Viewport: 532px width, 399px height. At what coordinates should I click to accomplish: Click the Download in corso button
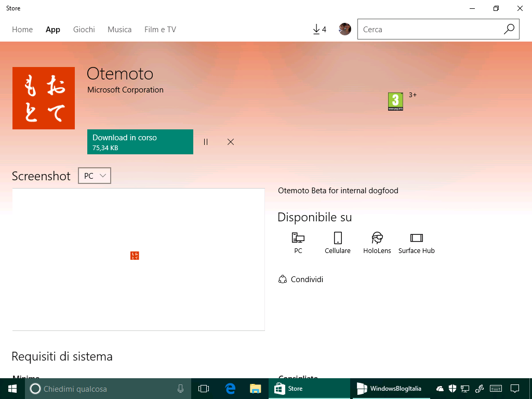coord(140,142)
